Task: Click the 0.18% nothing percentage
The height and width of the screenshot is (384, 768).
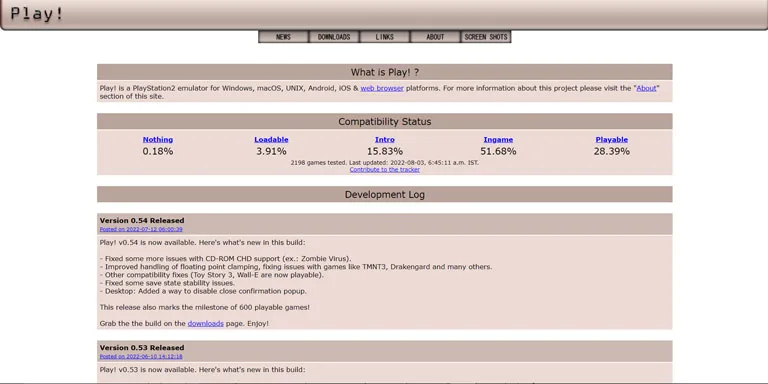Action: click(x=158, y=151)
